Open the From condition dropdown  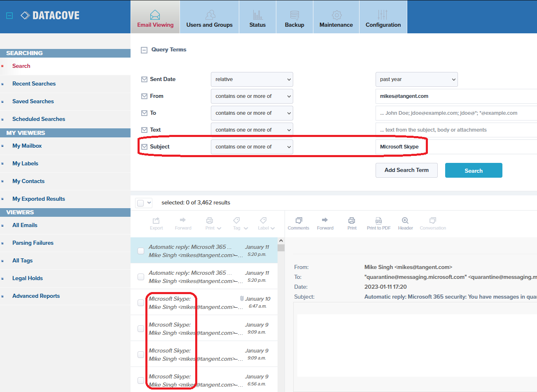point(252,96)
